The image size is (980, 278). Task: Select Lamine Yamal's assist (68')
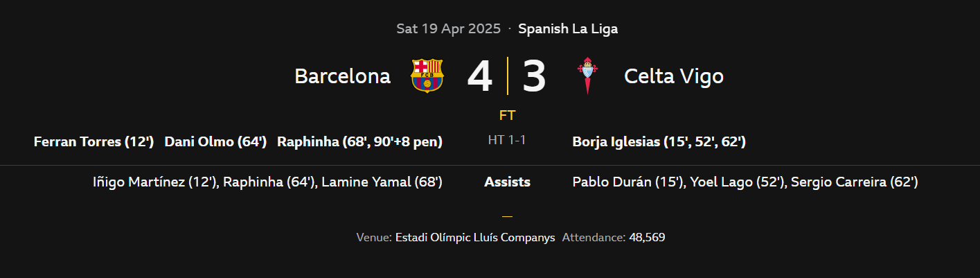tap(382, 182)
